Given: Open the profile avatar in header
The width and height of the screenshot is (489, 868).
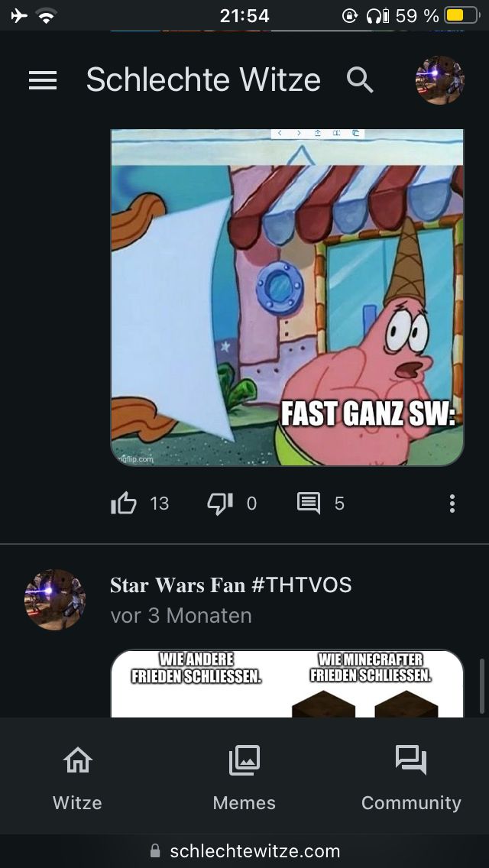Looking at the screenshot, I should pyautogui.click(x=439, y=79).
